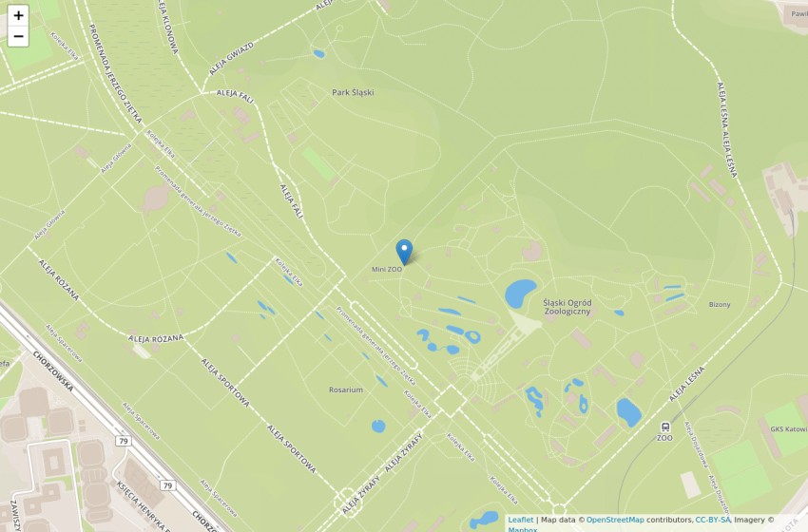Open the Mapbox imagery link

tap(523, 529)
